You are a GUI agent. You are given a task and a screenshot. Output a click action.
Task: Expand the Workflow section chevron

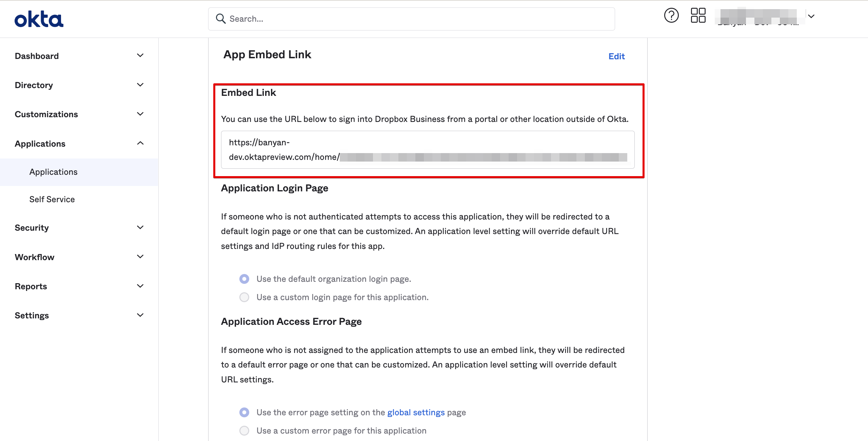(x=140, y=257)
